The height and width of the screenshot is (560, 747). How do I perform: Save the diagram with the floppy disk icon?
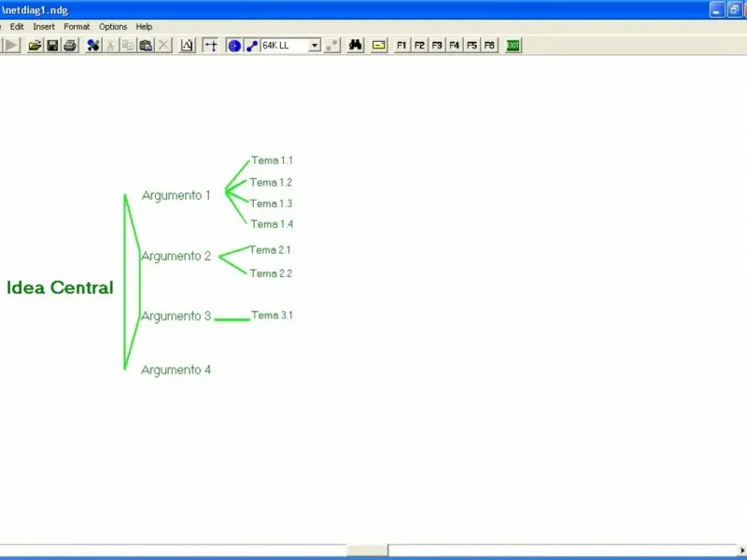pyautogui.click(x=52, y=45)
